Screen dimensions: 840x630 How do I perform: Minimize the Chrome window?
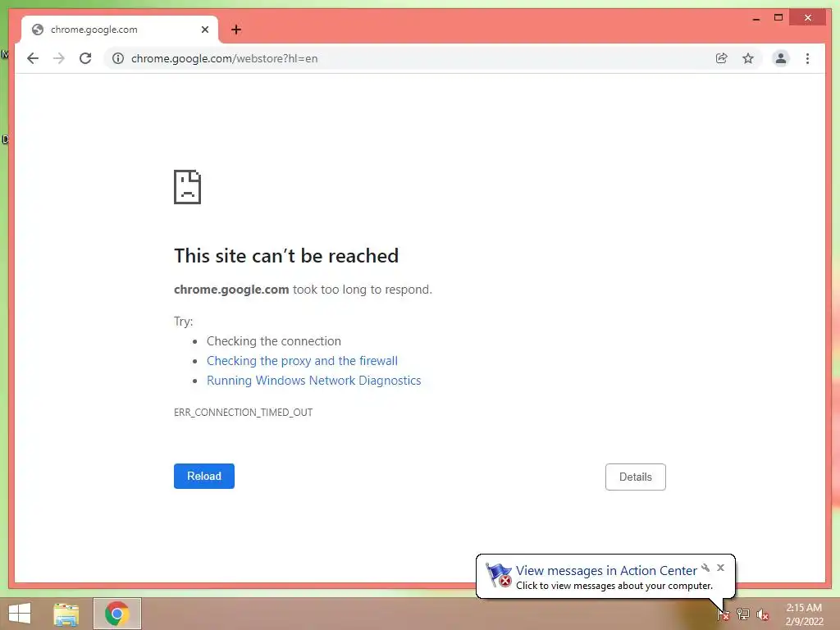(756, 18)
